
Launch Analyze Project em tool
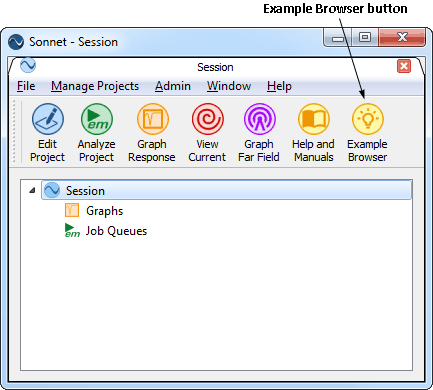pos(96,133)
